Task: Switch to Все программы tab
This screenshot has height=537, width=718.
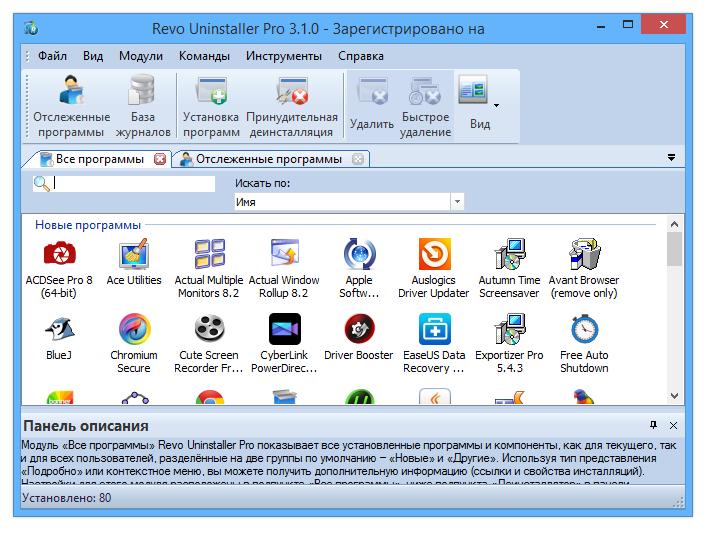Action: 99,159
